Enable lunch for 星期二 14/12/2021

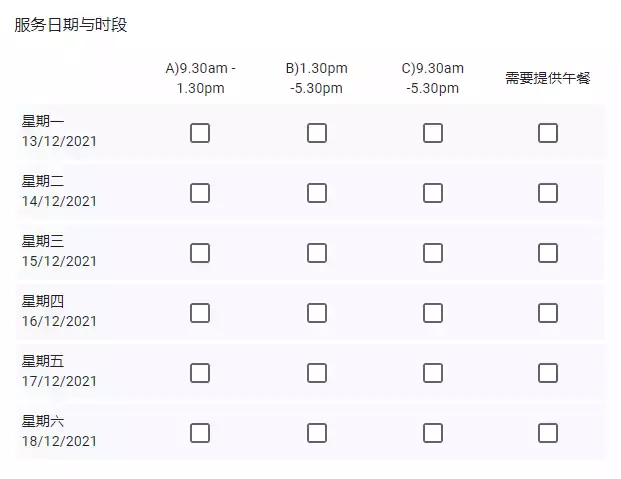[x=548, y=193]
